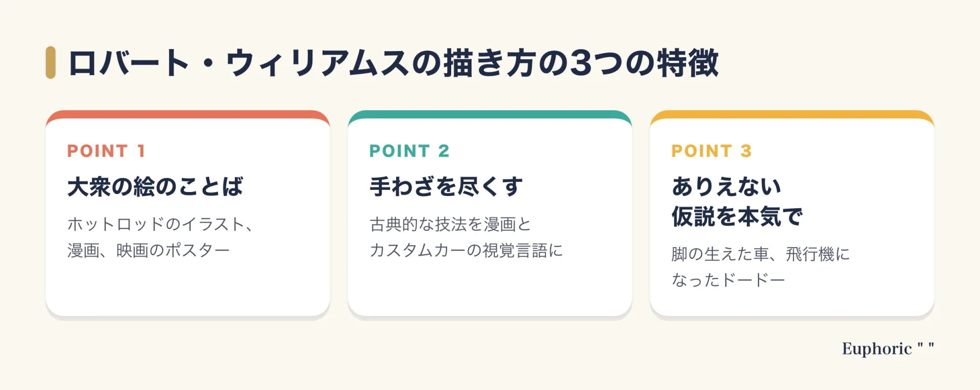
Task: Click text 古典的な技法を漫画と
Action: 450,224
